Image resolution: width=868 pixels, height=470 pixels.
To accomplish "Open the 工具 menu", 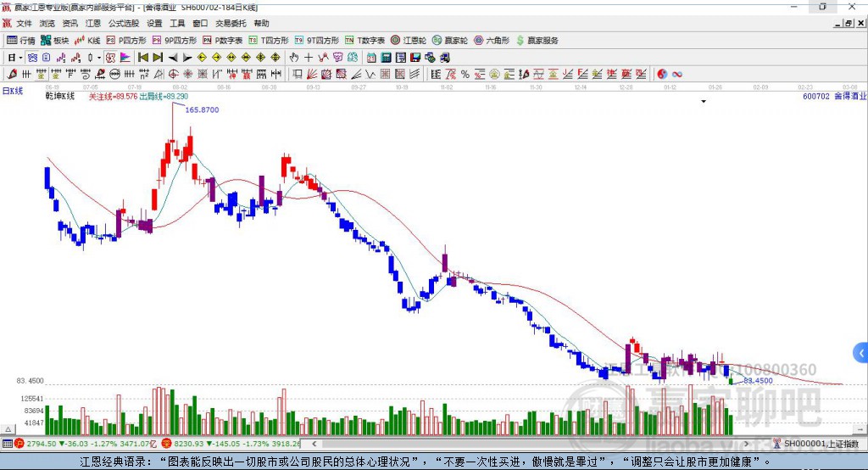I will pyautogui.click(x=177, y=23).
